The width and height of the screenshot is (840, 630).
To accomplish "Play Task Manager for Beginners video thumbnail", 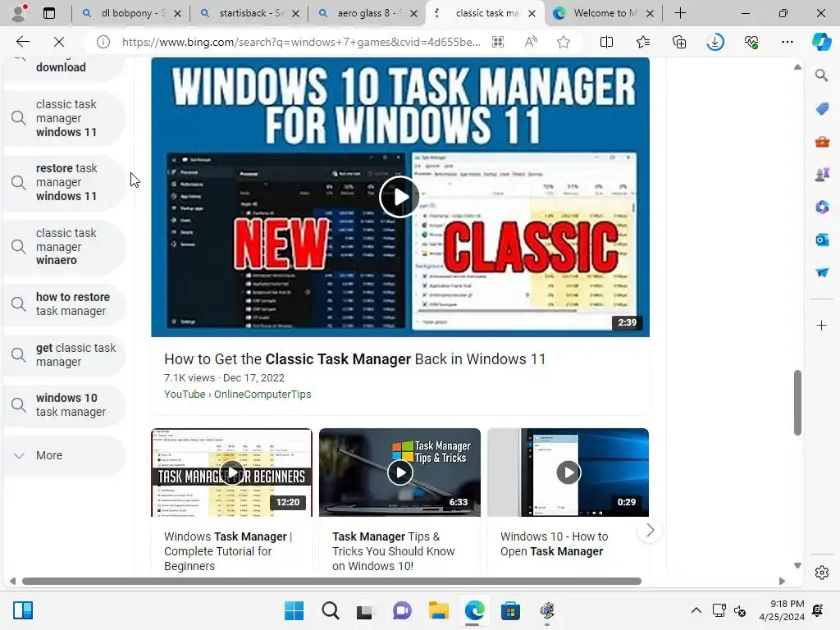I will [231, 472].
